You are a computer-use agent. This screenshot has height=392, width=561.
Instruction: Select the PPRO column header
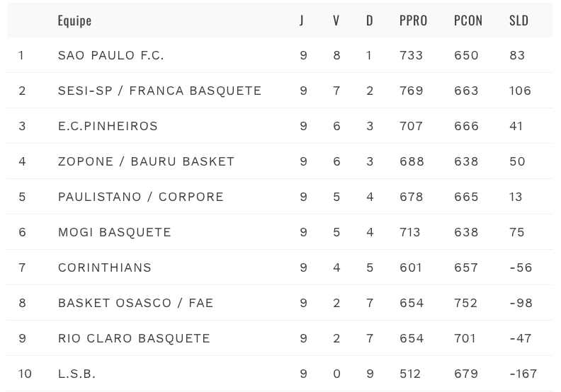413,21
